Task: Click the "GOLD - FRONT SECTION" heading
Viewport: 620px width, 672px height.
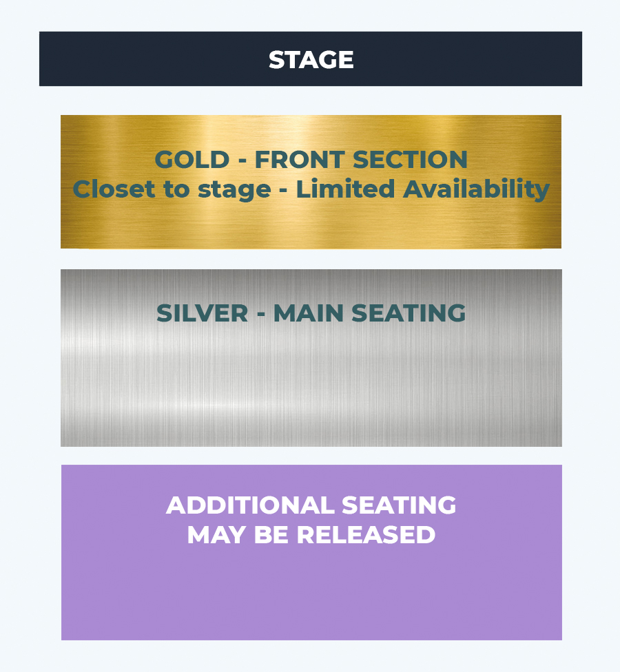Action: tap(311, 160)
